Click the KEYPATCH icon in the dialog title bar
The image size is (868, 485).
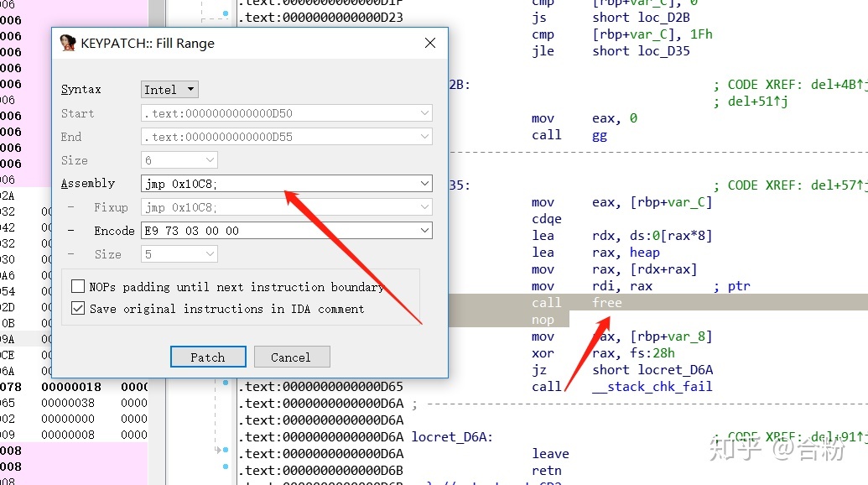click(x=67, y=42)
